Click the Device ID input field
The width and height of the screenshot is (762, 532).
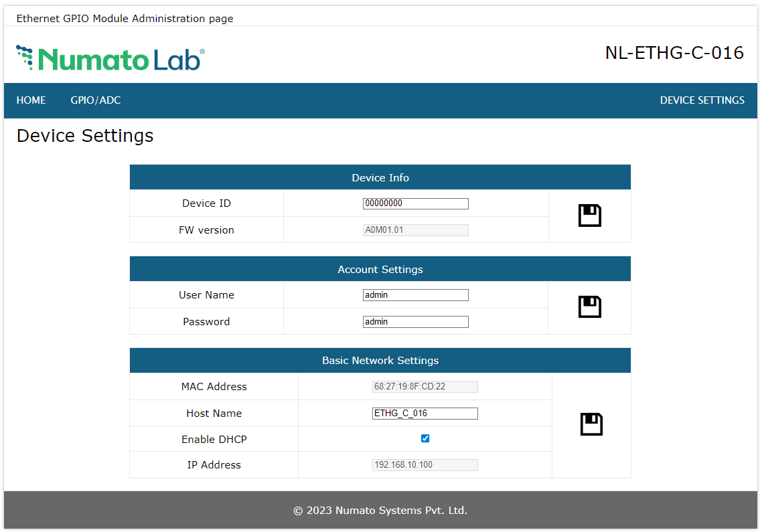(x=415, y=203)
